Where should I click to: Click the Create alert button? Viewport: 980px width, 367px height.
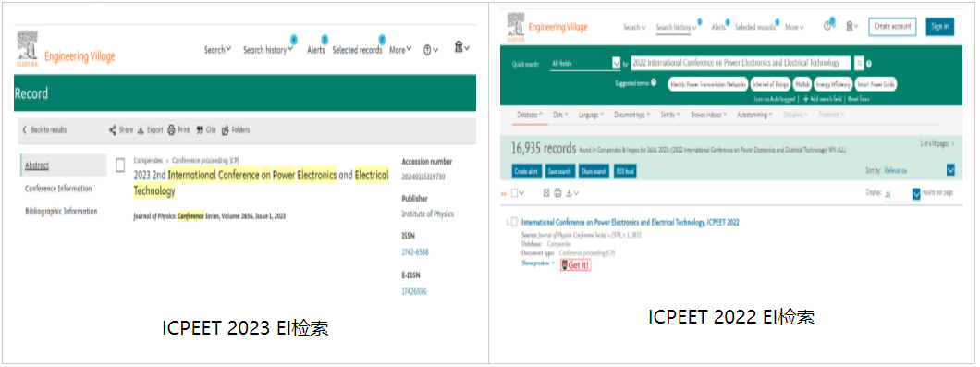(526, 171)
